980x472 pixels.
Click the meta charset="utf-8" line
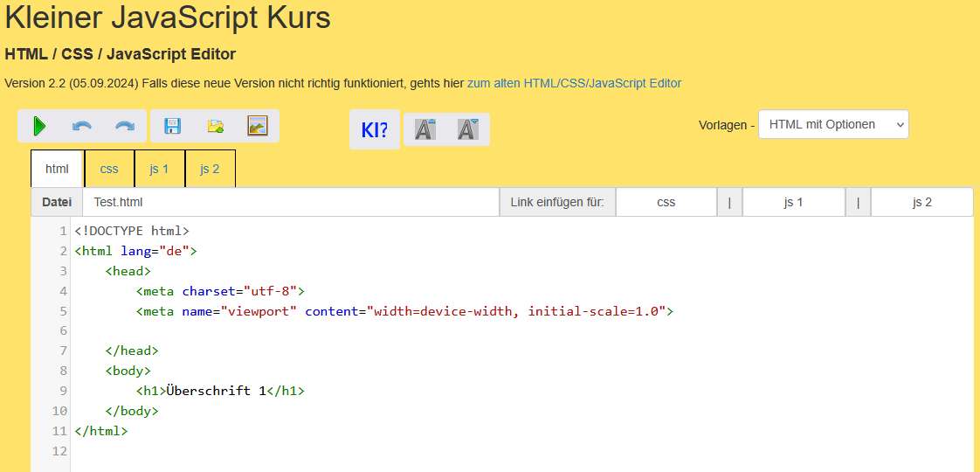[x=220, y=291]
